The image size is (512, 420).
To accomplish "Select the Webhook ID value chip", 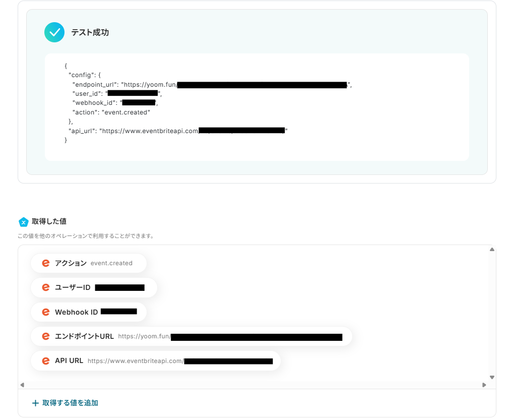I will click(89, 312).
